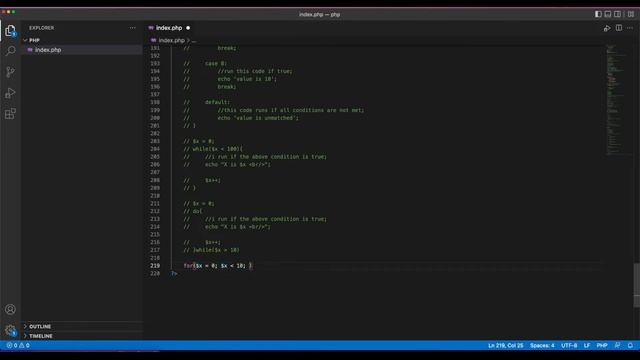This screenshot has width=640, height=360.
Task: Open Run and Debug view
Action: click(10, 93)
